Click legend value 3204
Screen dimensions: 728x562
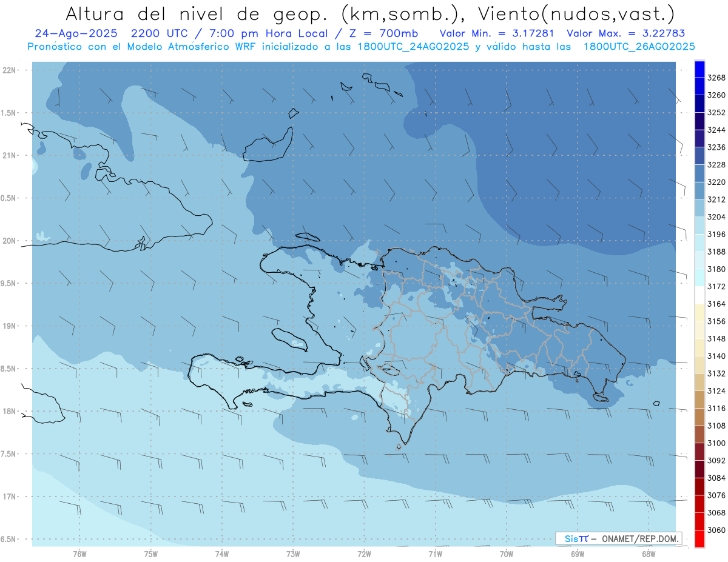point(716,216)
